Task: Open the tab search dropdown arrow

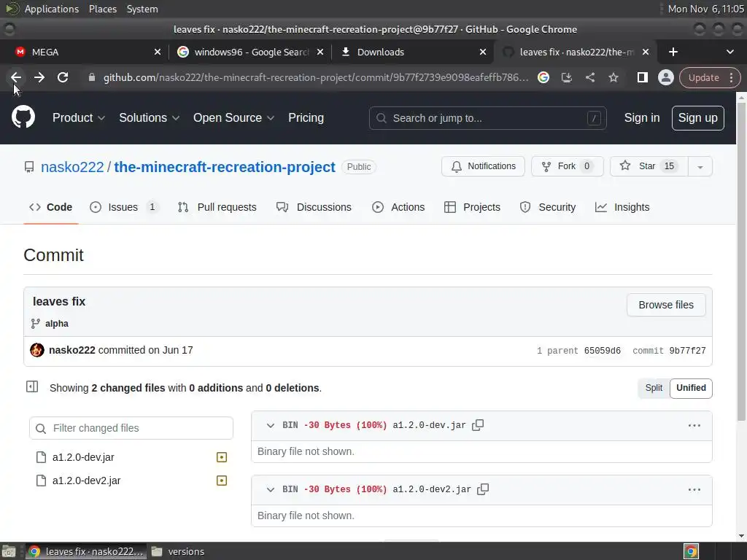Action: 729,52
